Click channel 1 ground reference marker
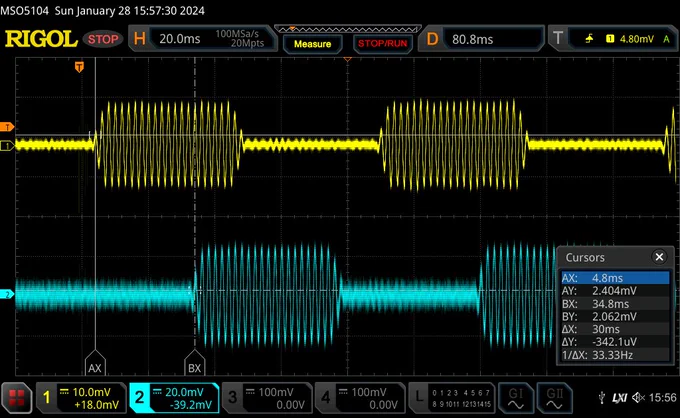This screenshot has height=418, width=680. tap(7, 146)
